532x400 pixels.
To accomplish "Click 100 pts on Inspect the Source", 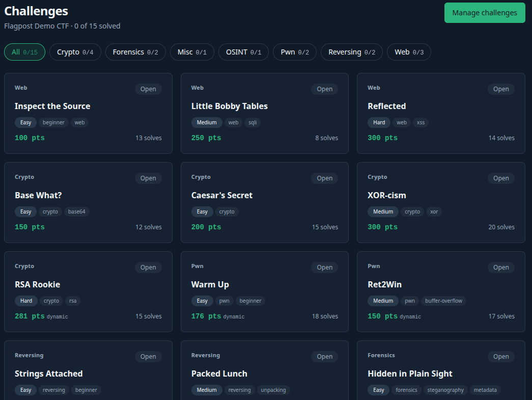I will 30,138.
